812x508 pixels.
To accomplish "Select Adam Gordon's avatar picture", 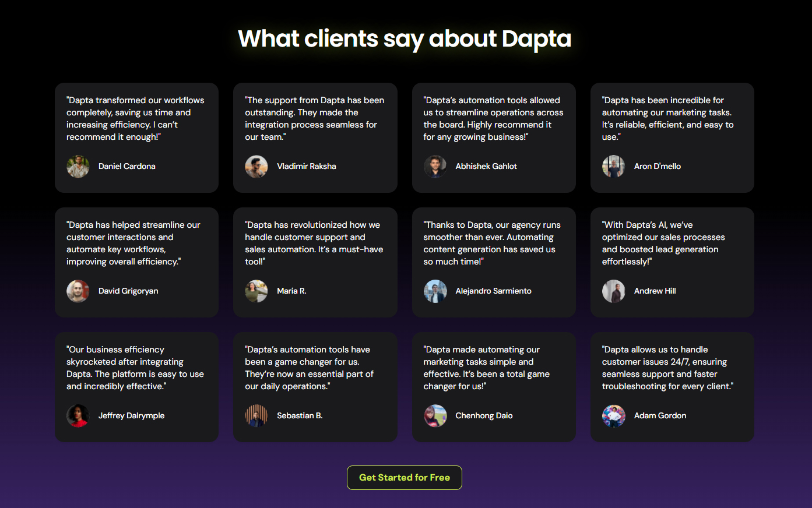I will [613, 416].
